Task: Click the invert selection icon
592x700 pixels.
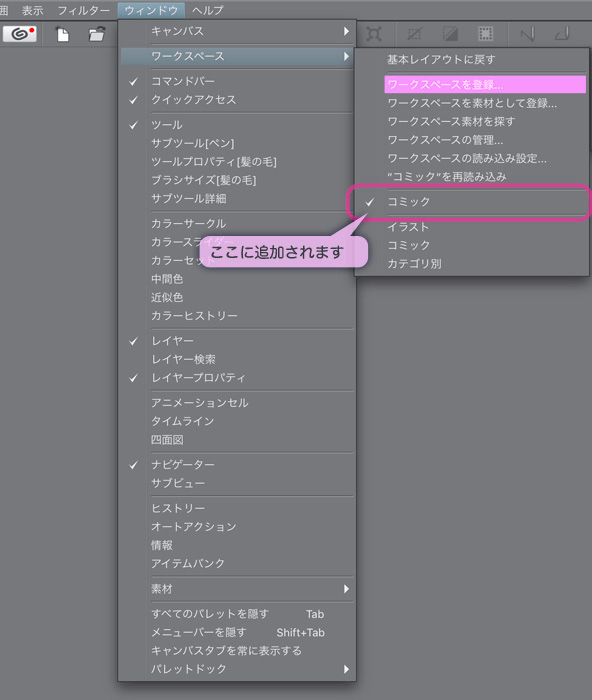Action: pyautogui.click(x=450, y=34)
